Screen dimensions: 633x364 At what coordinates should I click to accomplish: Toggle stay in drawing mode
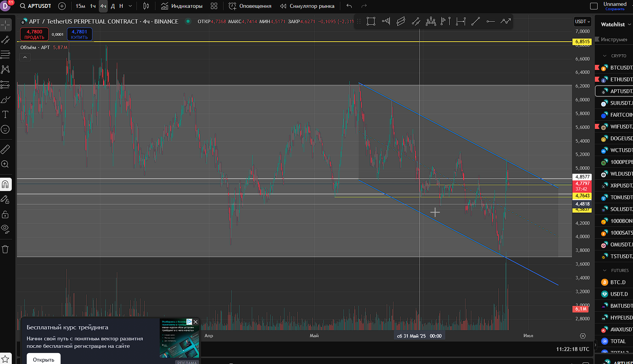[6, 199]
